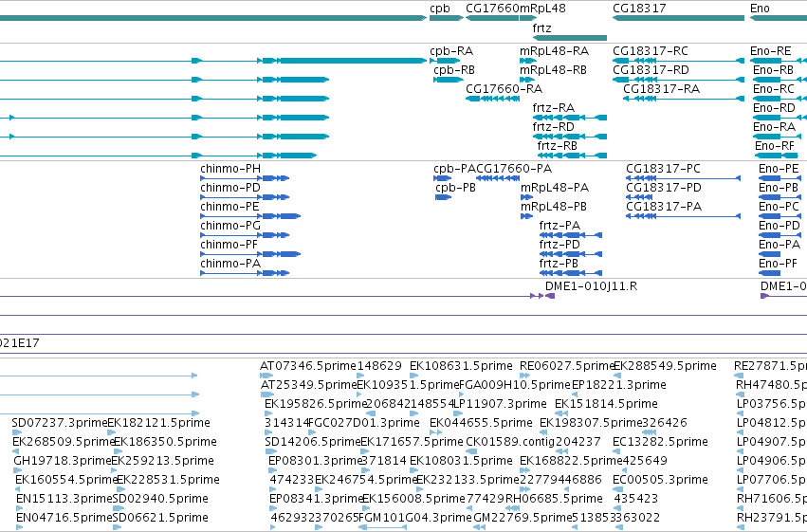Select the Eno gene label
This screenshot has height=532, width=807.
tap(760, 9)
